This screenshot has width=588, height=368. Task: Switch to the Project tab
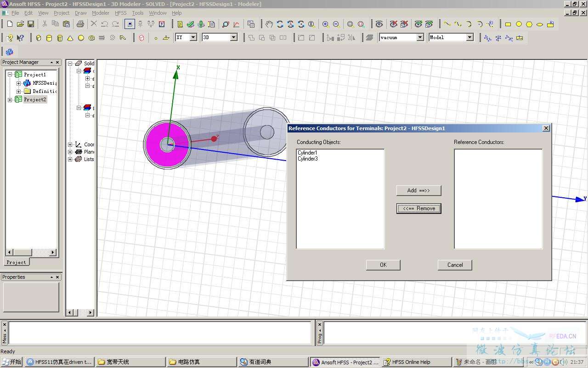pyautogui.click(x=16, y=262)
